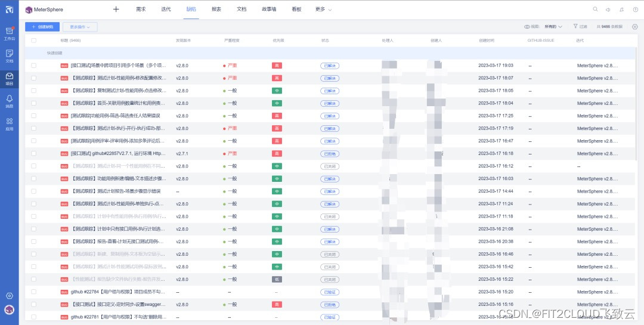The height and width of the screenshot is (325, 644).
Task: Expand the 更多 dropdown in top navigation
Action: 323,10
